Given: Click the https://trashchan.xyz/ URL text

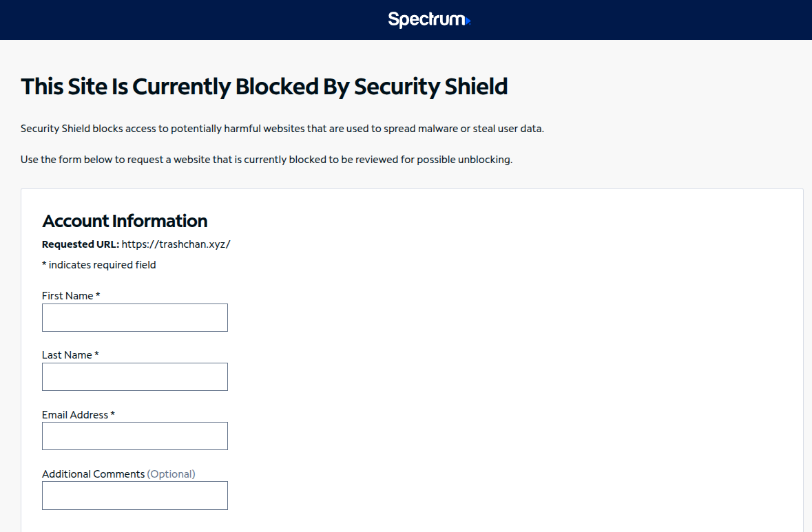Looking at the screenshot, I should 176,244.
